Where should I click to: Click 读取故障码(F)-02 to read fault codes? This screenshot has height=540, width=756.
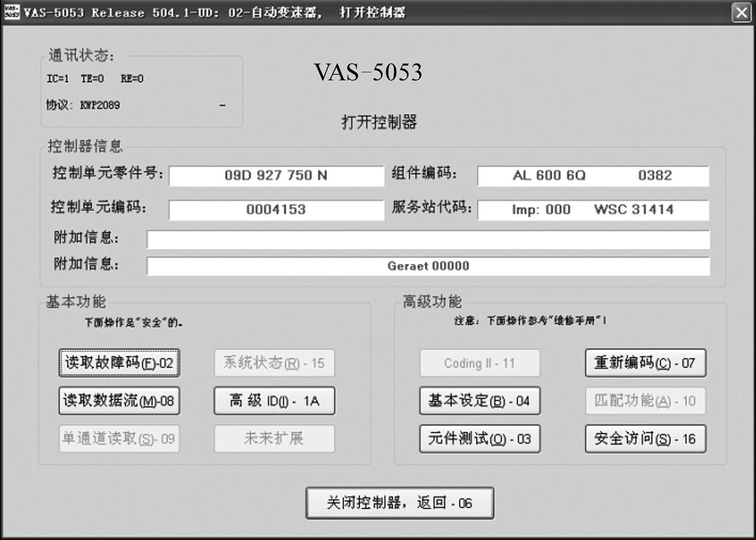[x=119, y=363]
